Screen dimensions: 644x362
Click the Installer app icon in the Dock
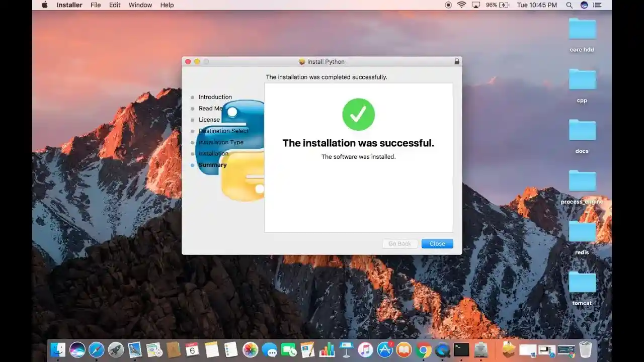(481, 349)
